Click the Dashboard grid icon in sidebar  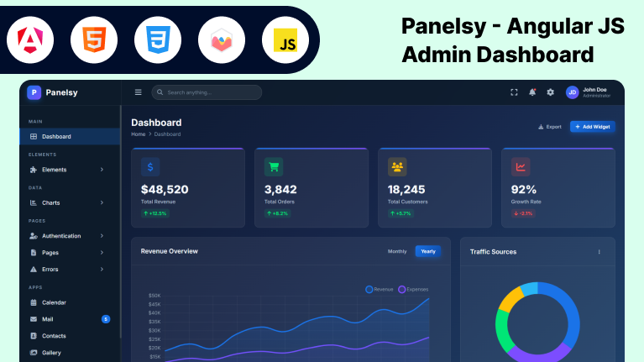pos(34,136)
